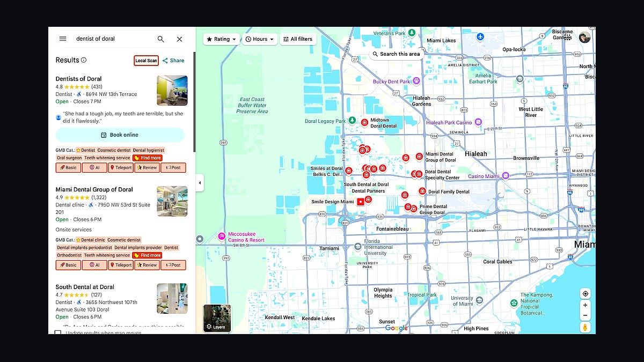The image size is (644, 362).
Task: Click AI button under Dentists of Doral
Action: pos(94,167)
